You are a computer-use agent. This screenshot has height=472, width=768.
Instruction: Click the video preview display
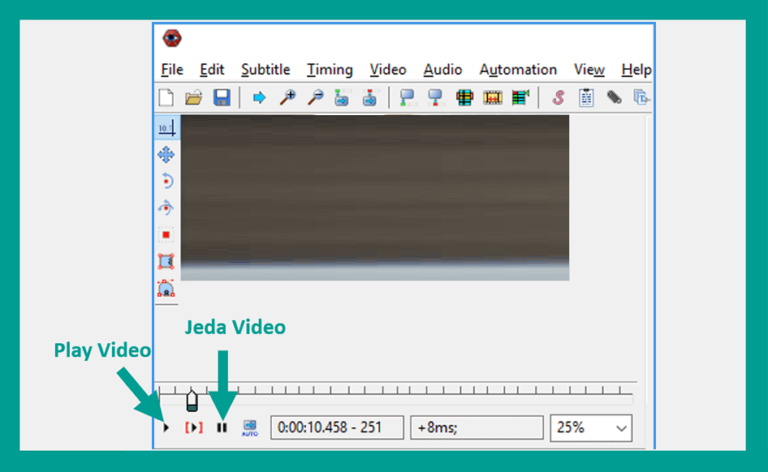coord(375,198)
